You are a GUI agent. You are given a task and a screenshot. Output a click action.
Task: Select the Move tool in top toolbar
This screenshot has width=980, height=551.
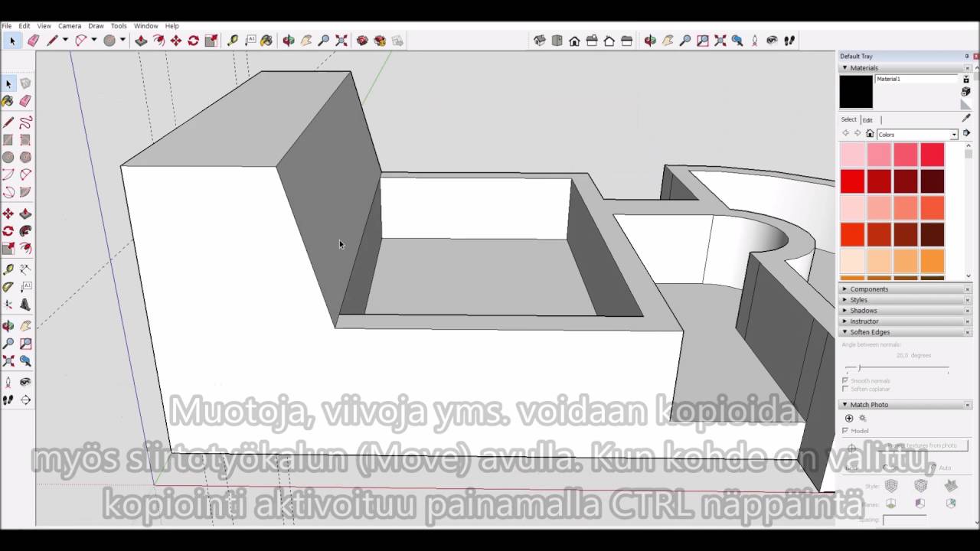(x=176, y=41)
